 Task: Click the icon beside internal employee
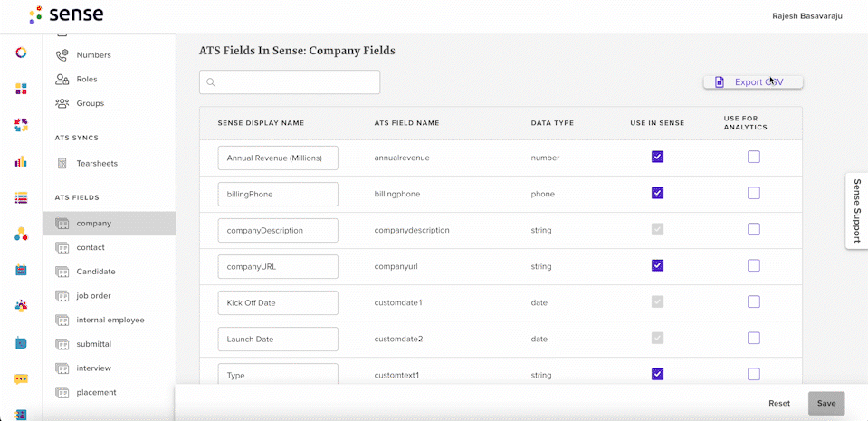click(62, 320)
